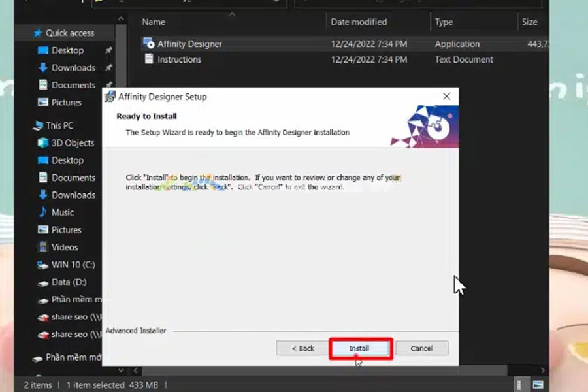Click the "Application" type cell
This screenshot has width=588, height=392.
[457, 44]
